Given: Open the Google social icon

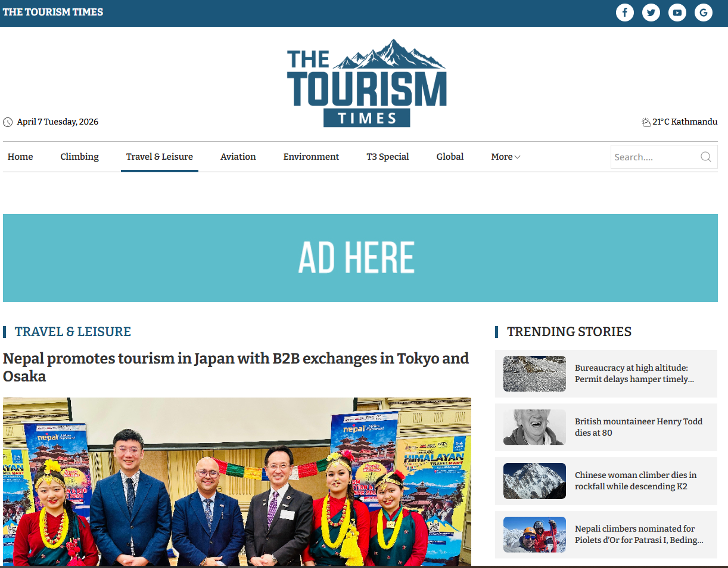Looking at the screenshot, I should 704,13.
